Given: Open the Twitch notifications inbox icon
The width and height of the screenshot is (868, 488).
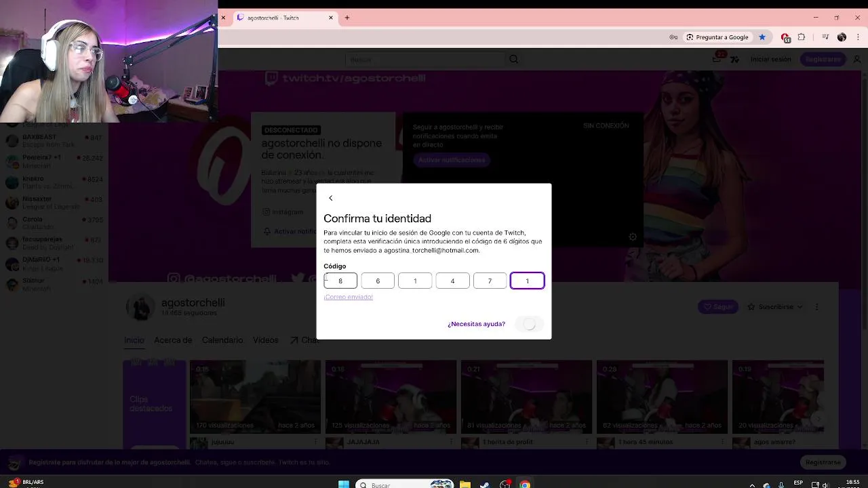Looking at the screenshot, I should (718, 58).
